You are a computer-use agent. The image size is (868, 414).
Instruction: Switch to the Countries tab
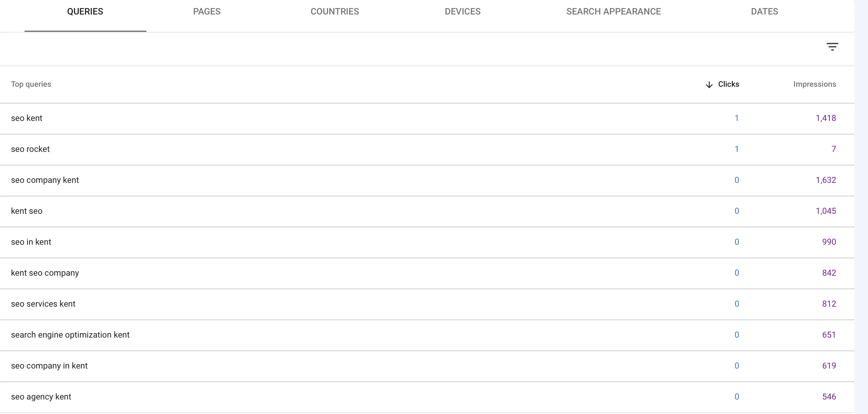pos(335,11)
